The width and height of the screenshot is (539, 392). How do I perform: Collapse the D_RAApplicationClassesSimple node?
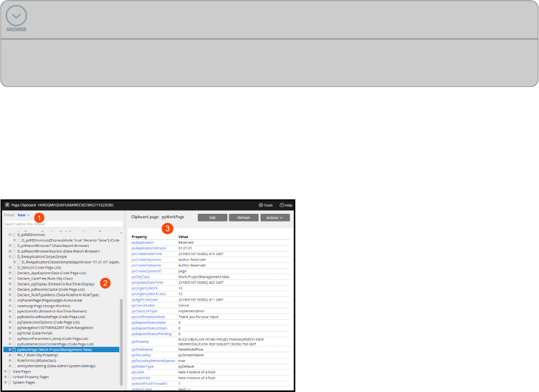[10, 257]
